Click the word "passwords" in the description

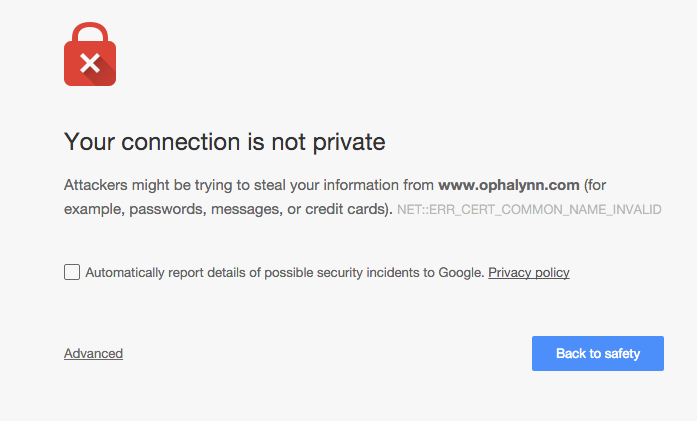168,209
